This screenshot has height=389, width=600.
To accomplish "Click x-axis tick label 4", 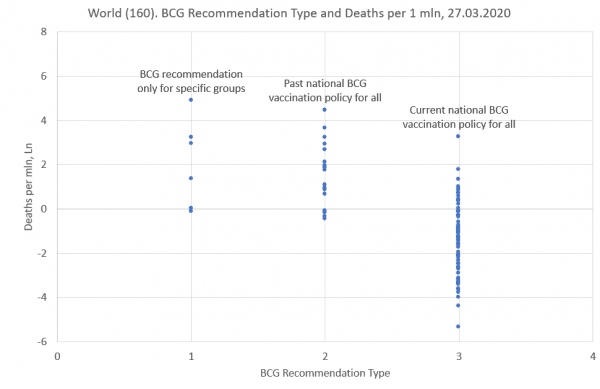I will (593, 356).
